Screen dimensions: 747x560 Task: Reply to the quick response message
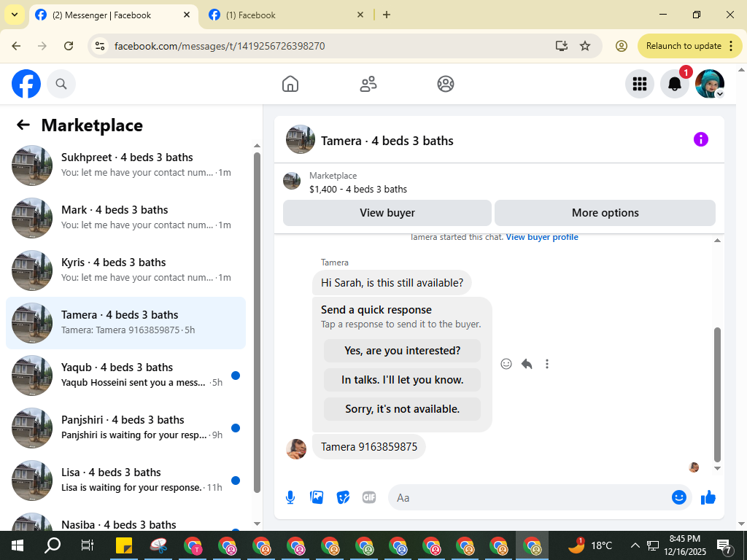[527, 364]
